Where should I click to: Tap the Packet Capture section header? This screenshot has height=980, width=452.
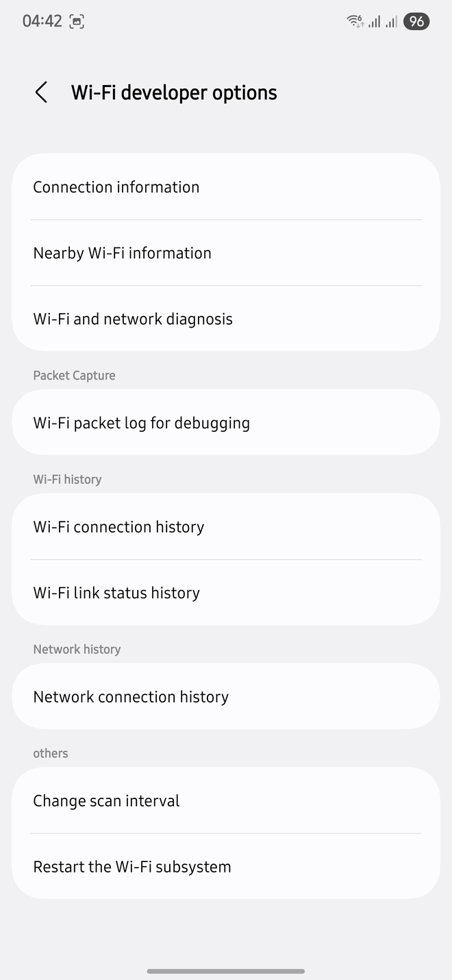(74, 375)
